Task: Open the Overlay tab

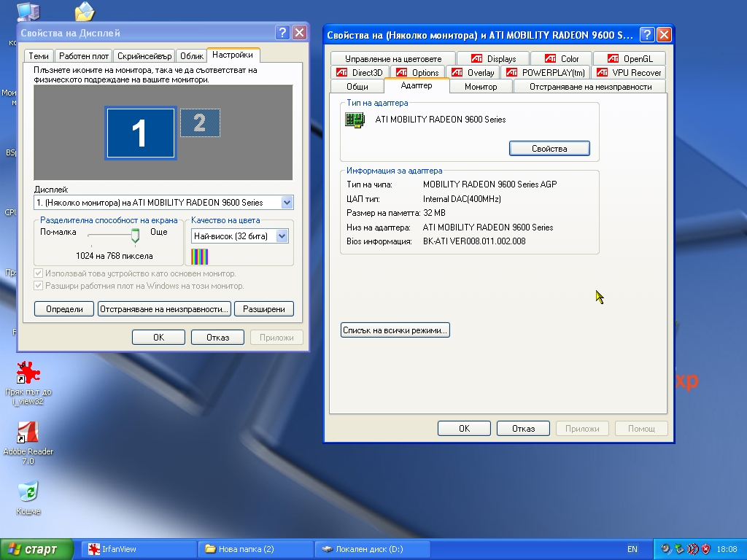Action: click(473, 72)
